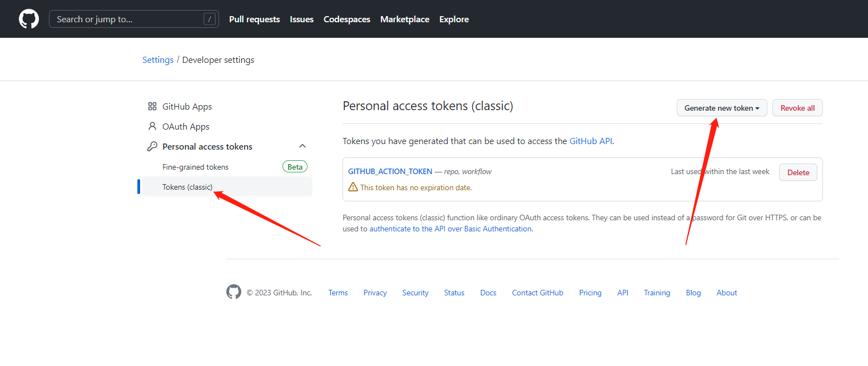Open Fine-grained tokens in the sidebar

195,167
